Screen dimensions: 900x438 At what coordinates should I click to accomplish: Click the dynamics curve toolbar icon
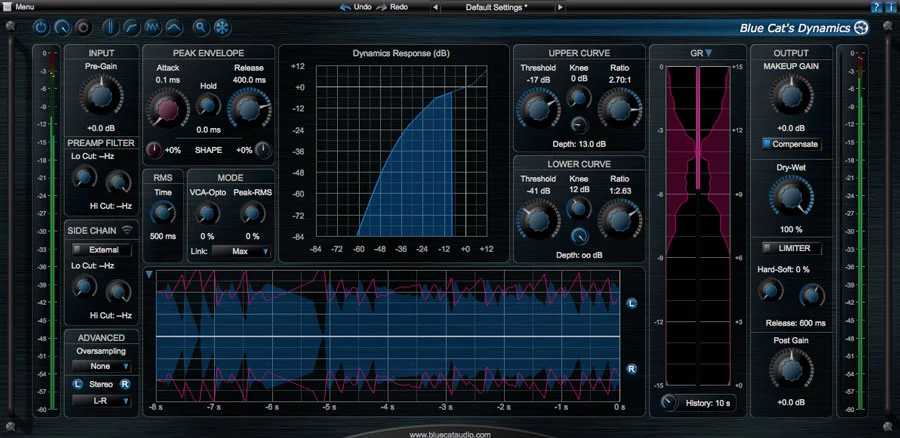click(131, 27)
